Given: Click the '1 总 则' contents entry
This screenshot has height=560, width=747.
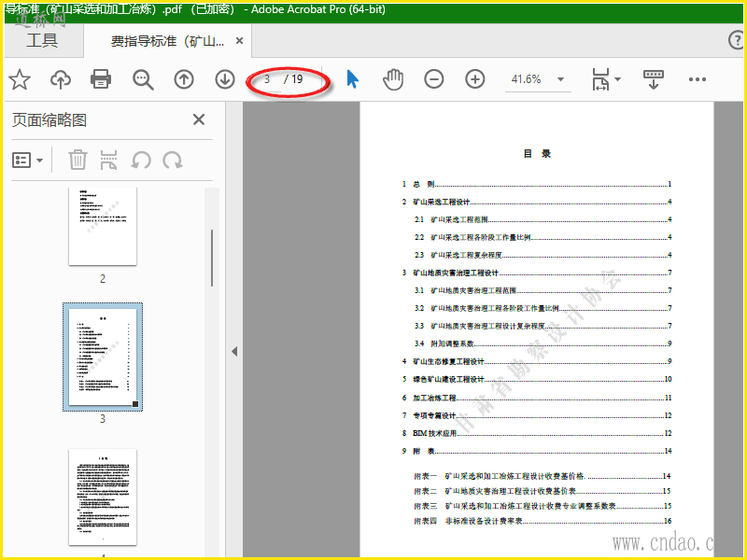Looking at the screenshot, I should pyautogui.click(x=536, y=184).
